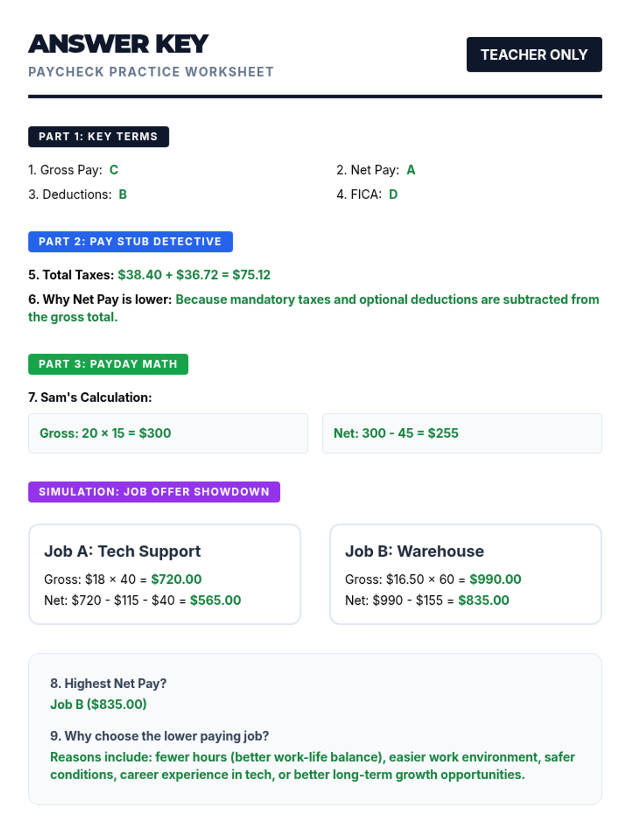This screenshot has height=840, width=630.
Task: Click Sam's Gross calculation box
Action: tap(168, 433)
